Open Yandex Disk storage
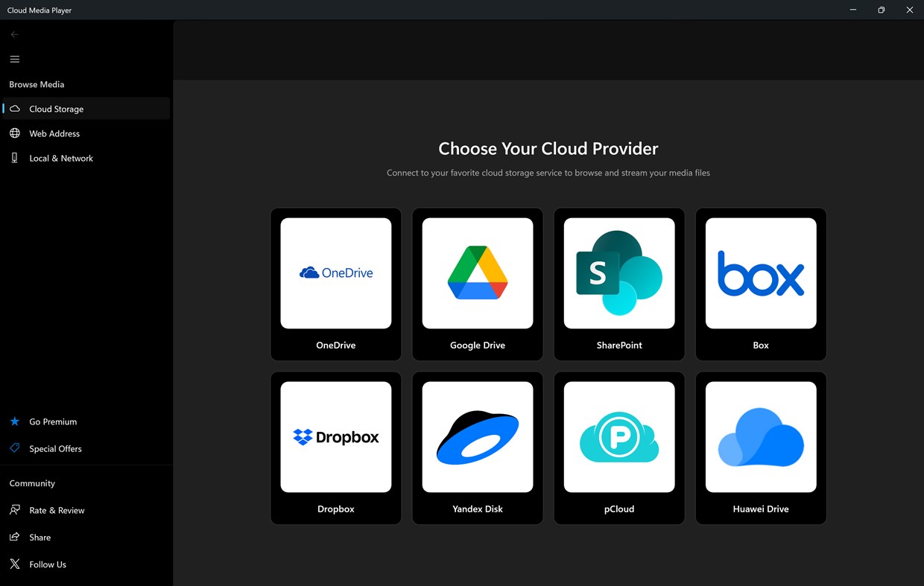The width and height of the screenshot is (924, 586). 477,448
